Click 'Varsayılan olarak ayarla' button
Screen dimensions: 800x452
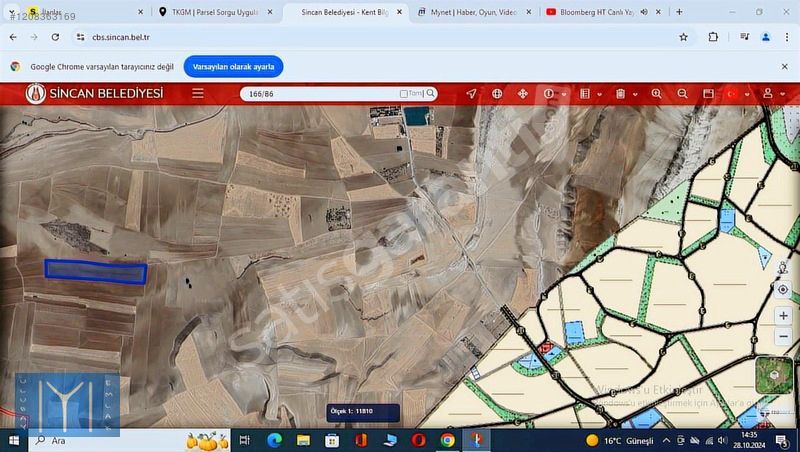pos(233,67)
